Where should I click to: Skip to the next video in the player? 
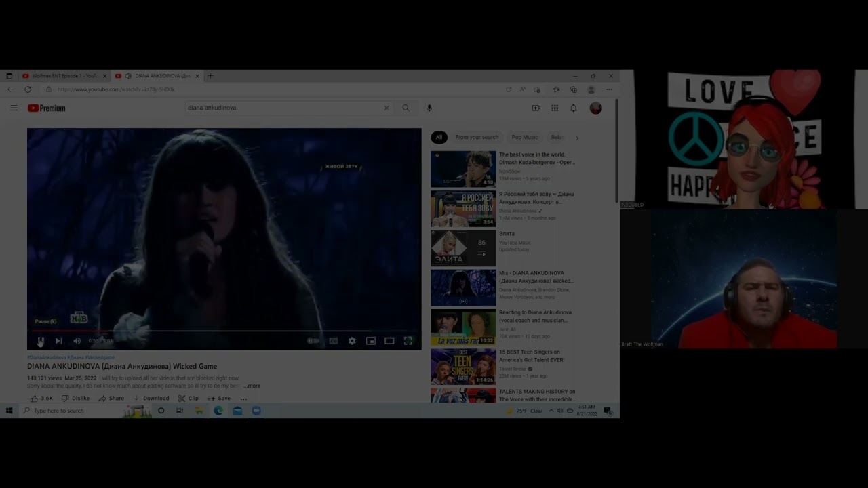coord(58,341)
